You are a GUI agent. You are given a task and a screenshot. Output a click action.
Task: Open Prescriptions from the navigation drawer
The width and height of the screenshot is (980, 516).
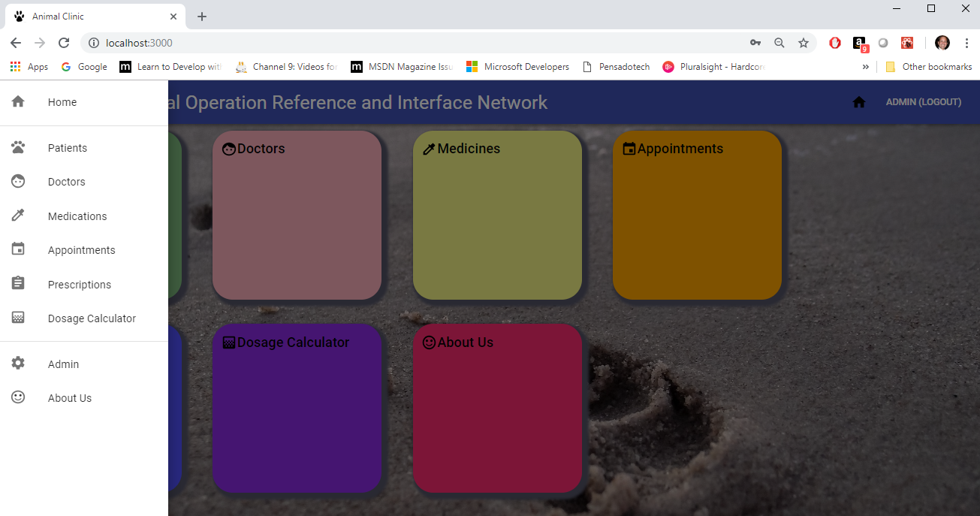tap(84, 285)
